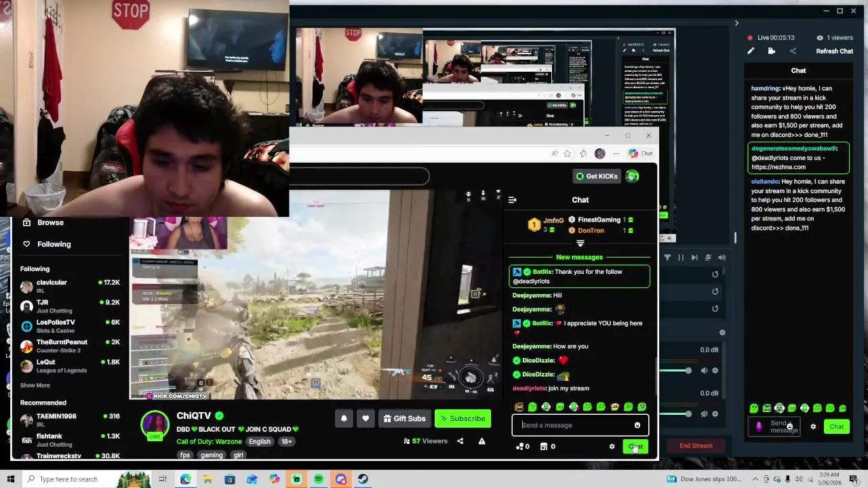Viewport: 868px width, 488px height.
Task: Click End Stream button
Action: 696,446
